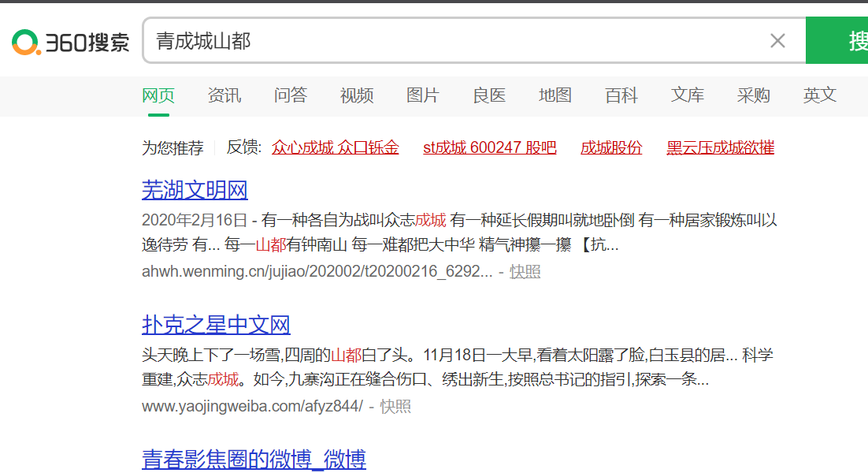Image resolution: width=868 pixels, height=473 pixels.
Task: Open the 问答 results tab
Action: point(290,95)
